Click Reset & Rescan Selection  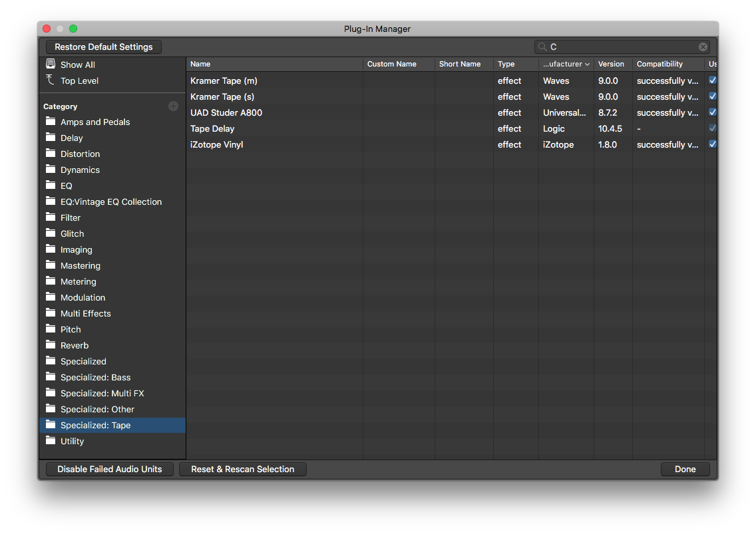(242, 469)
